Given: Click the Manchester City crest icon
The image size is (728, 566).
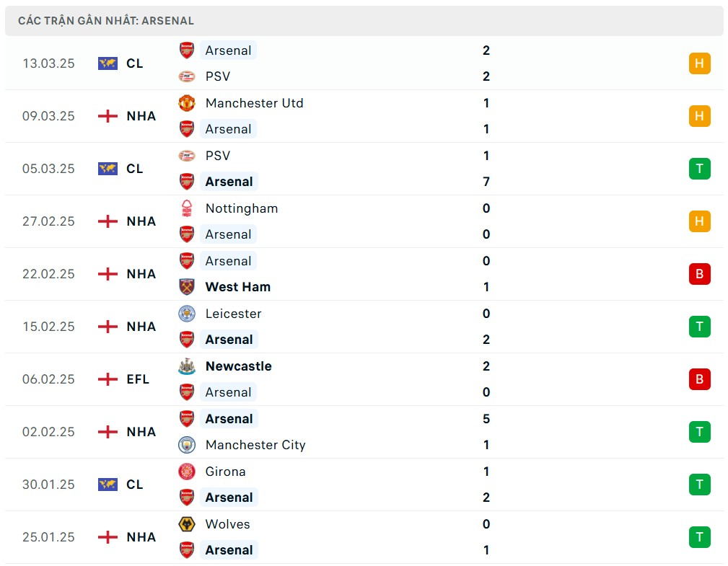Looking at the screenshot, I should pos(187,445).
